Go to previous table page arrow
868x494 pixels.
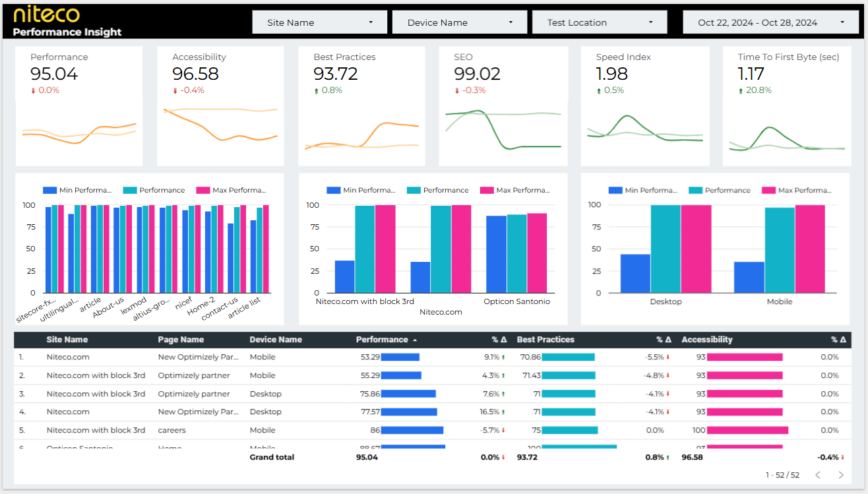tap(818, 475)
